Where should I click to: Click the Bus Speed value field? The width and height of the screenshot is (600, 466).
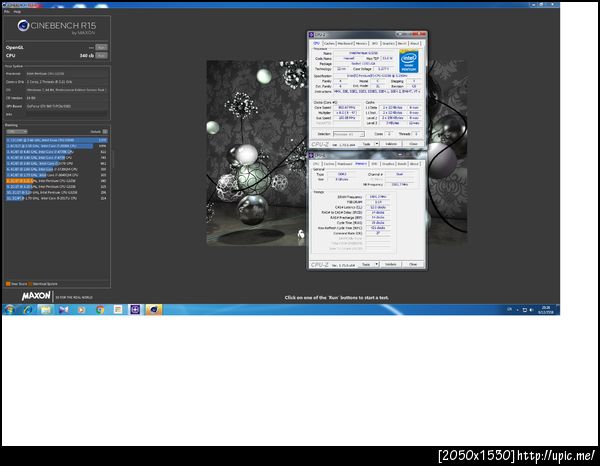tap(347, 118)
